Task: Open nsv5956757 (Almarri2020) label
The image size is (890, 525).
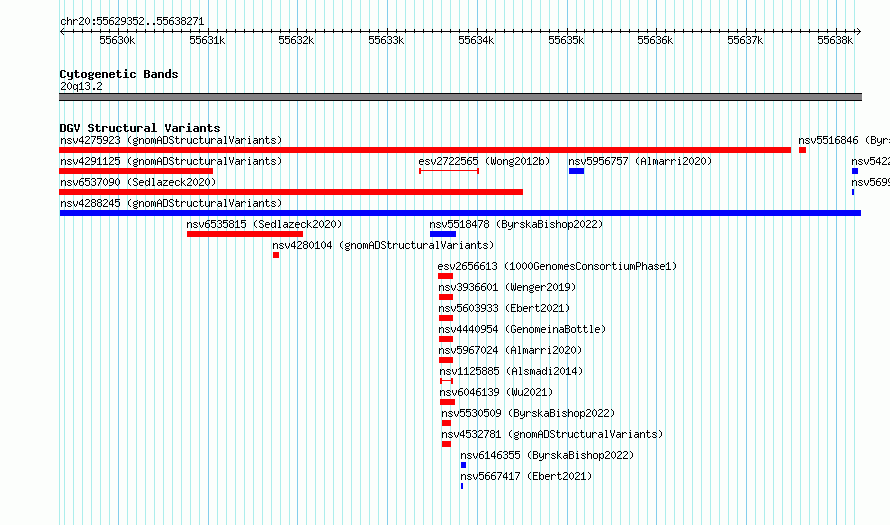Action: pos(640,161)
